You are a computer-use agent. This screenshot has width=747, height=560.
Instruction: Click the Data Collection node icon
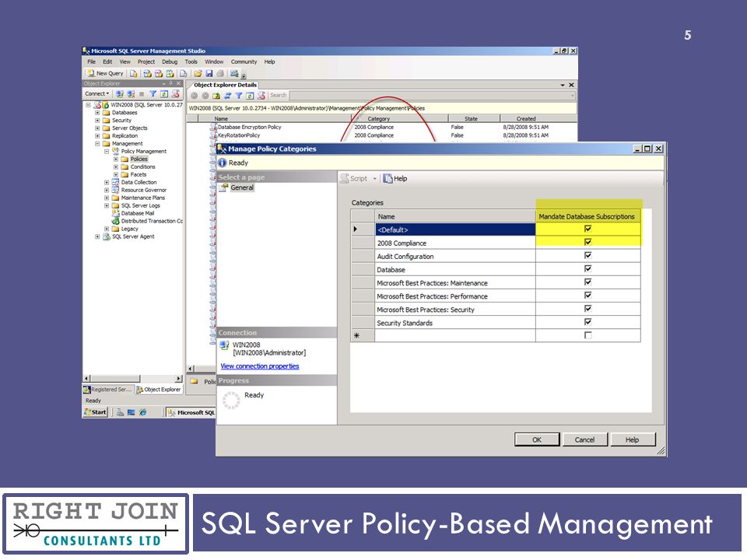pos(115,182)
